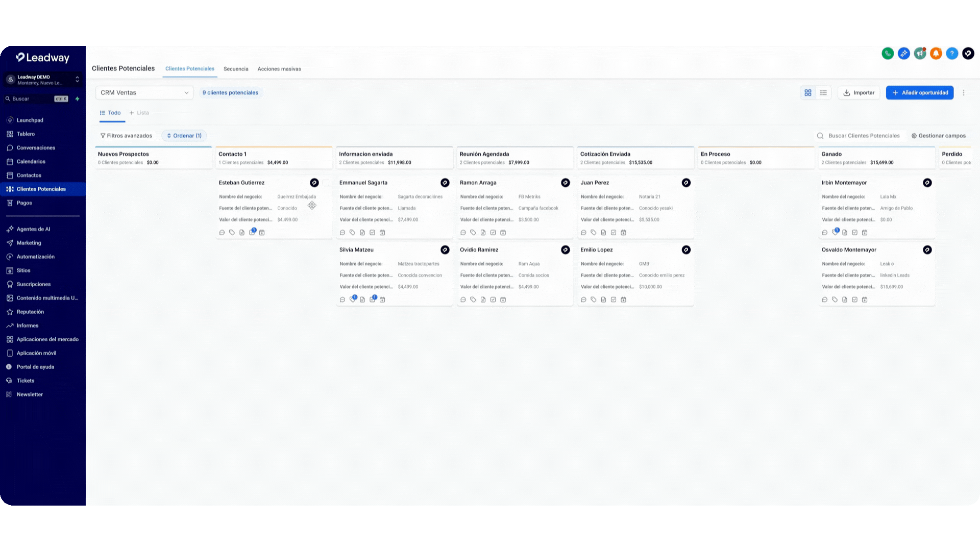Screen dimensions: 980x551
Task: Click the three-dot more options menu icon
Action: pos(964,93)
